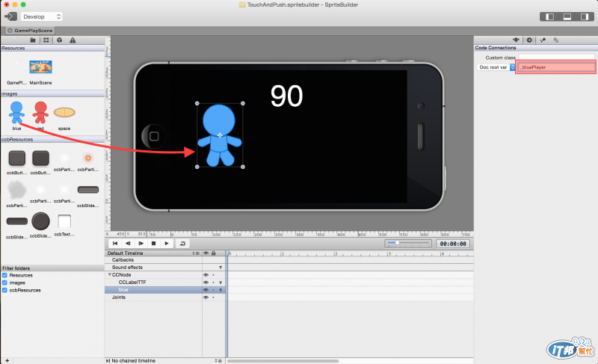598x364 pixels.
Task: Click the timeline header eye icon
Action: (x=206, y=253)
